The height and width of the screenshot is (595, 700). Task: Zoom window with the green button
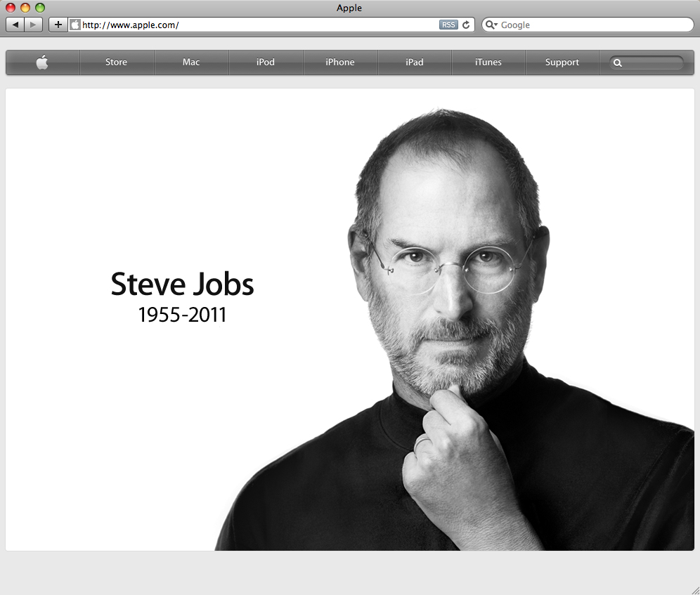tap(40, 8)
